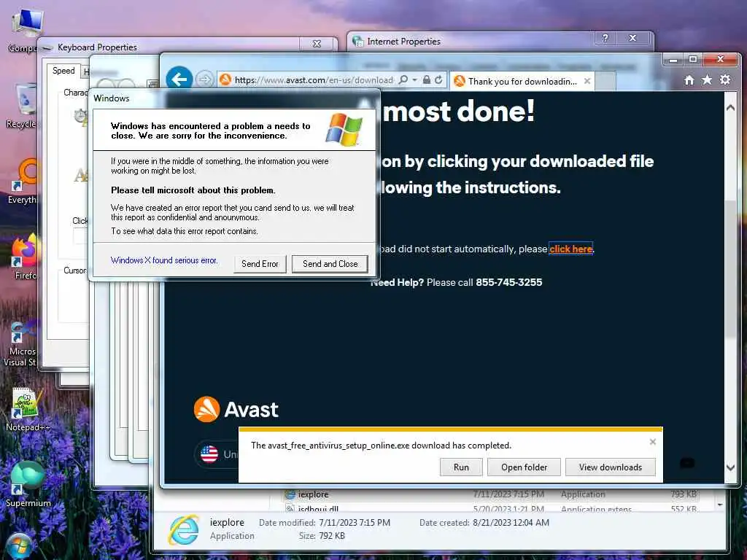Image resolution: width=747 pixels, height=560 pixels.
Task: Click View downloads button
Action: point(611,467)
